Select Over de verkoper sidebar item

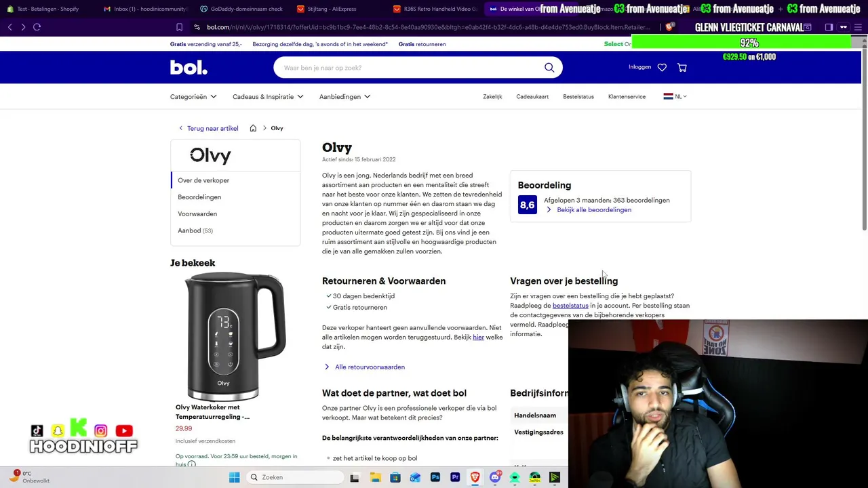pos(235,180)
